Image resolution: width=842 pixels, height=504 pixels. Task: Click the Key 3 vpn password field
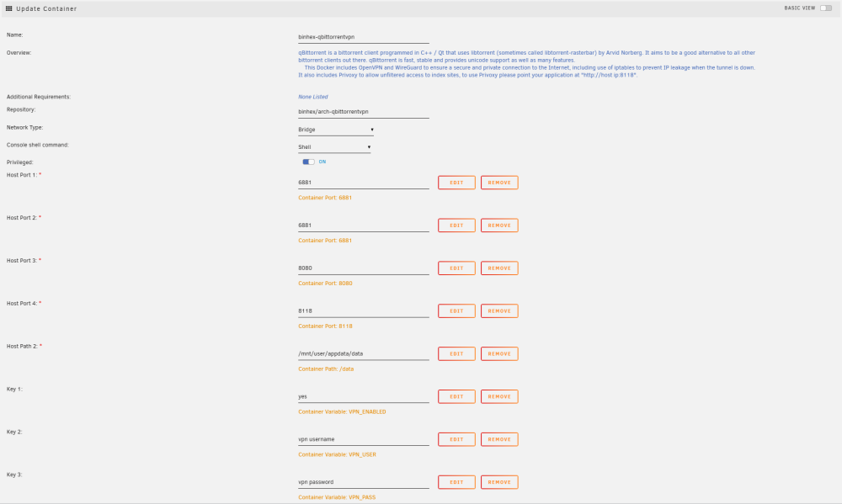click(x=364, y=482)
